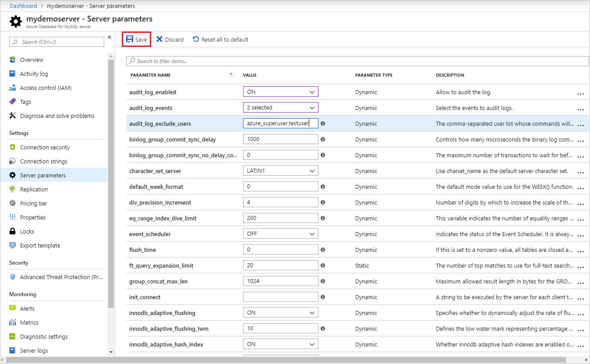This screenshot has height=364, width=590.
Task: Click the DESCRIPTION column header
Action: coord(450,75)
